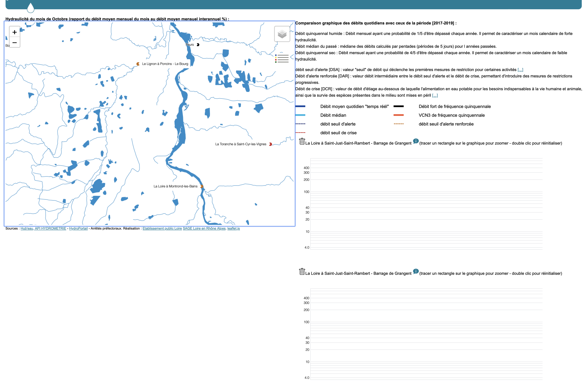Click the water drop icon in header
The width and height of the screenshot is (588, 392).
(x=30, y=8)
